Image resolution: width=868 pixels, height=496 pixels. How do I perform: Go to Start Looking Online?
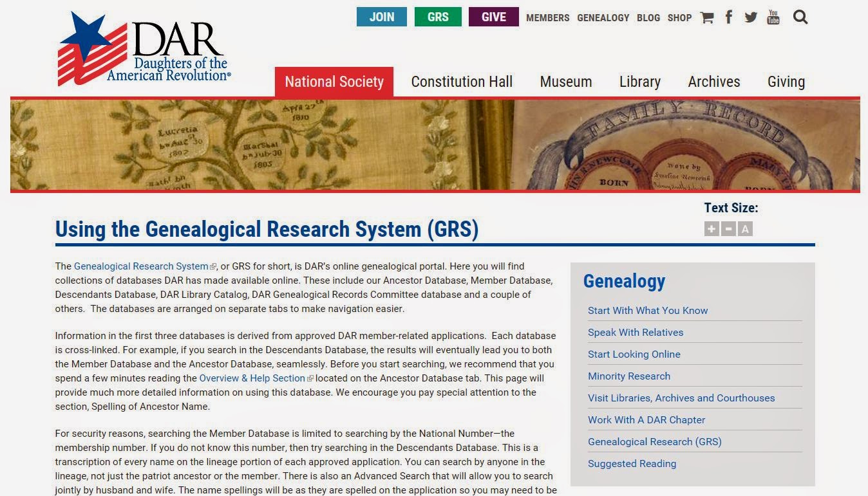[x=634, y=354]
